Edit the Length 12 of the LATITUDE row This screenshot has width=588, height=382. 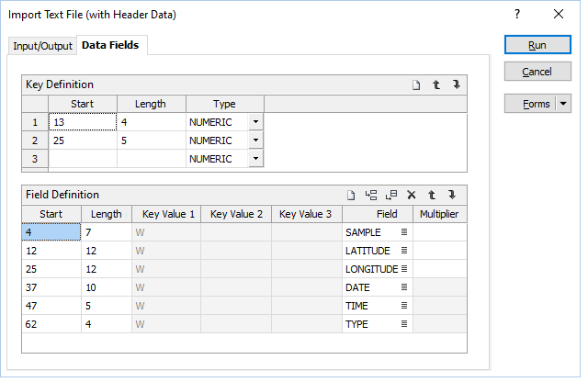107,251
